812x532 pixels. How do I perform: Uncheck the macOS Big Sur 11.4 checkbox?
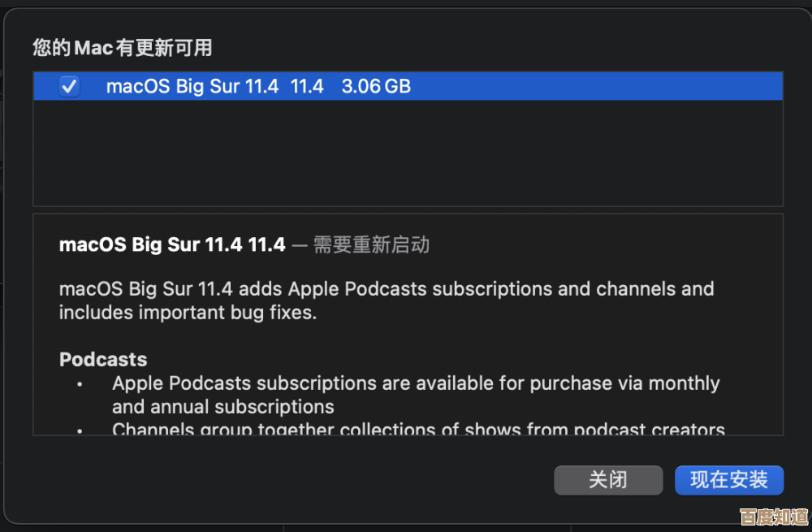tap(70, 86)
